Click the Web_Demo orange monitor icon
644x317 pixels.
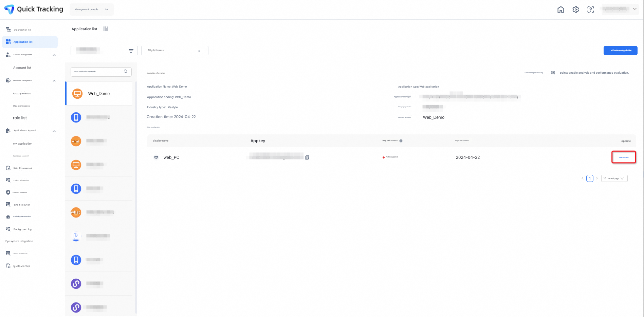click(77, 93)
